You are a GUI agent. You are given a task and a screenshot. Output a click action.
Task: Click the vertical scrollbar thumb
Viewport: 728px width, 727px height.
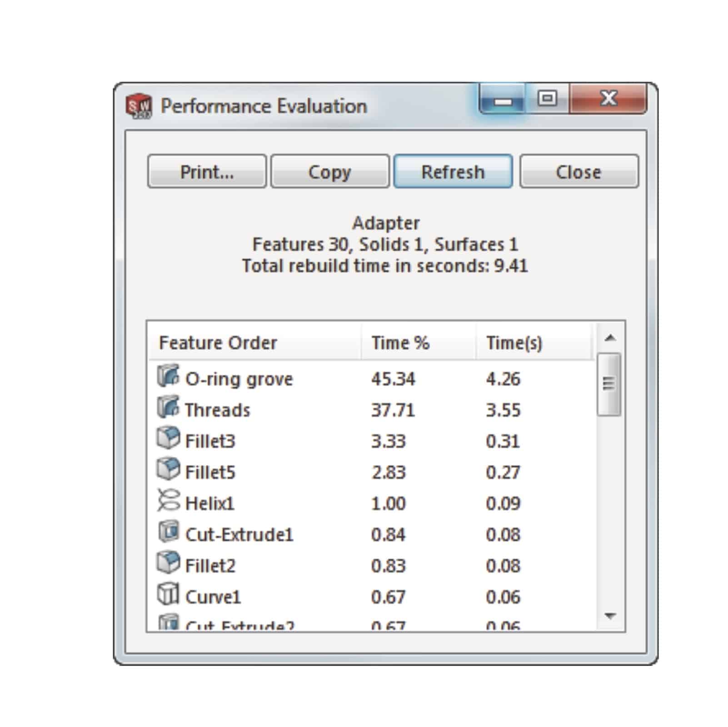[609, 384]
